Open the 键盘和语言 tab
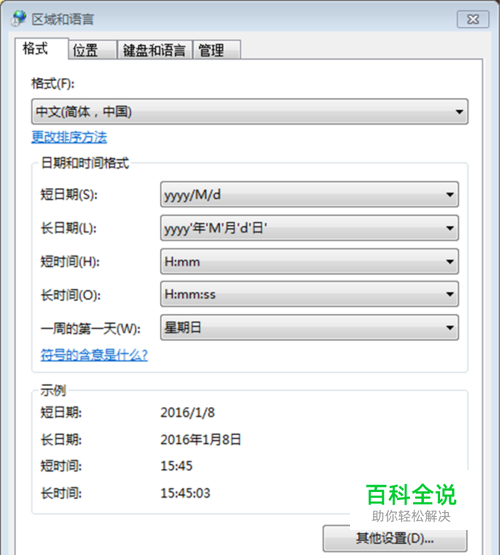The height and width of the screenshot is (555, 500). [155, 50]
